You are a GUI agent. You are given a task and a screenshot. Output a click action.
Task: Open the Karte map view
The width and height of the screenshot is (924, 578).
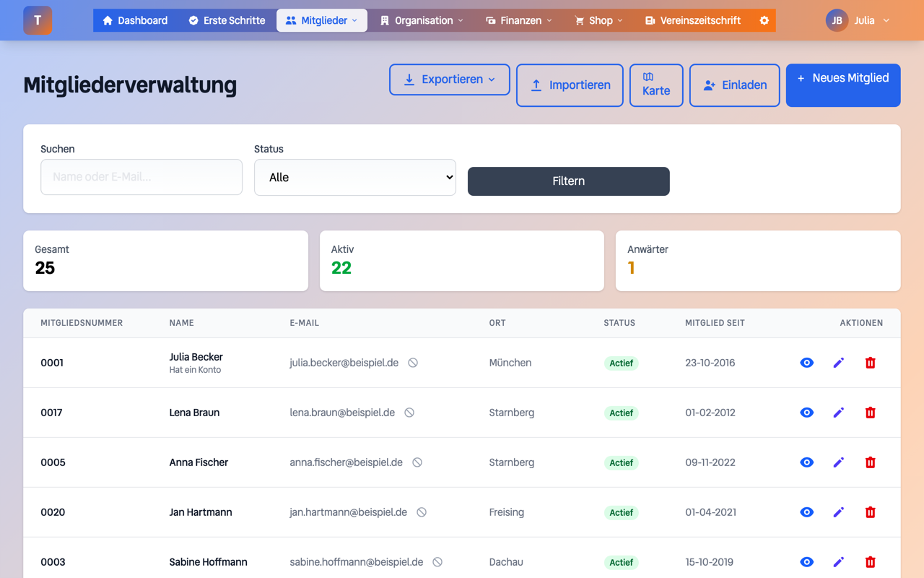coord(656,85)
